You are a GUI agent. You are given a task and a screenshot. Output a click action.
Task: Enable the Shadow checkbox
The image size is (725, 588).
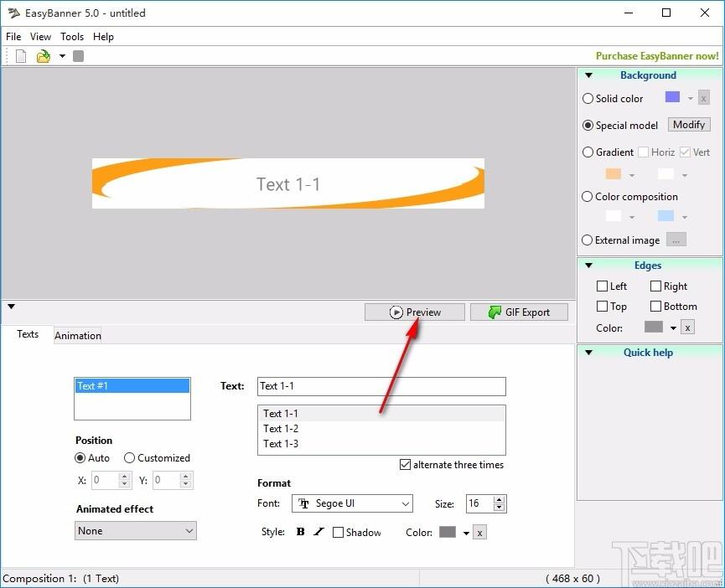[x=338, y=533]
